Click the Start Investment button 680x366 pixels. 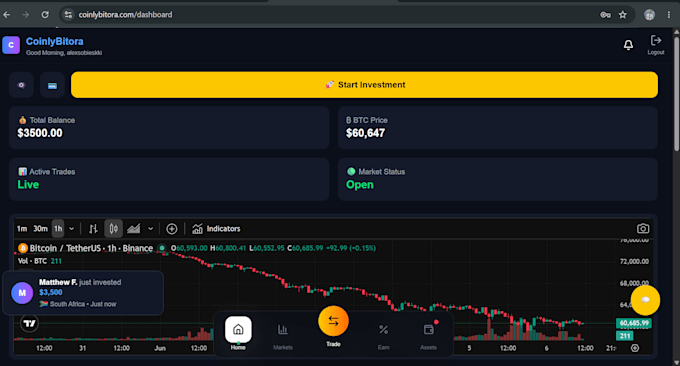364,85
